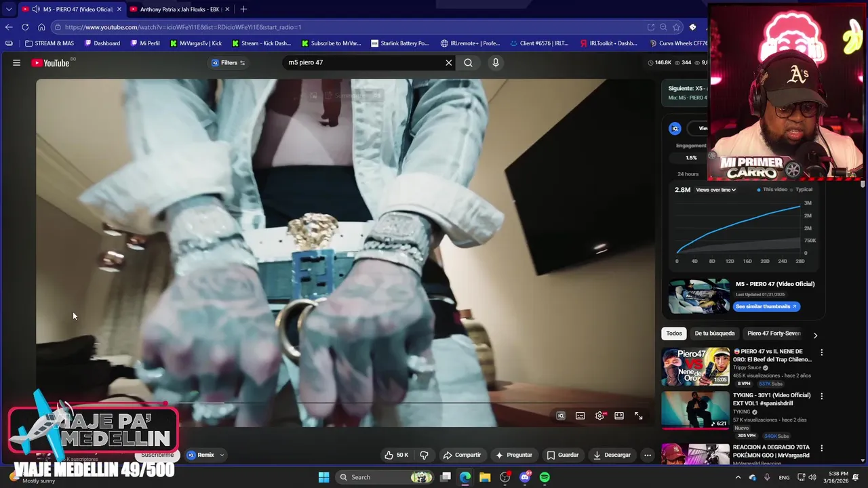Viewport: 868px width, 488px height.
Task: Open taskbar volume control
Action: [812, 477]
